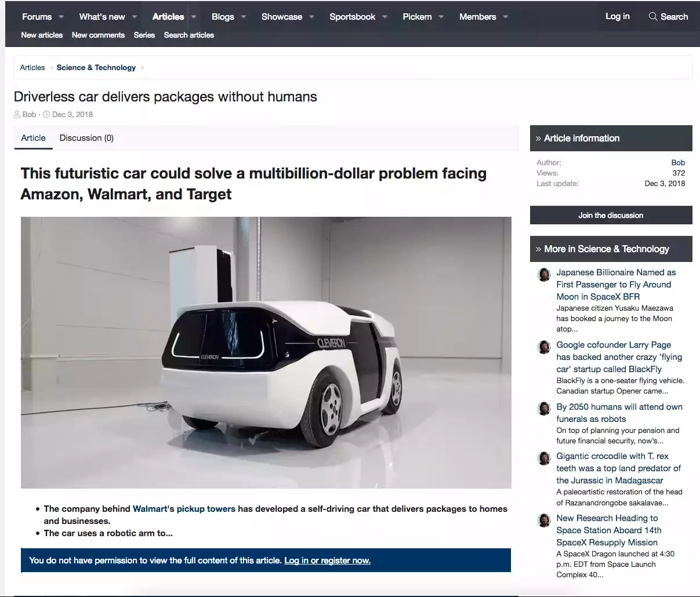Open By 2050 humans funerals article
The image size is (700, 597).
click(x=619, y=413)
